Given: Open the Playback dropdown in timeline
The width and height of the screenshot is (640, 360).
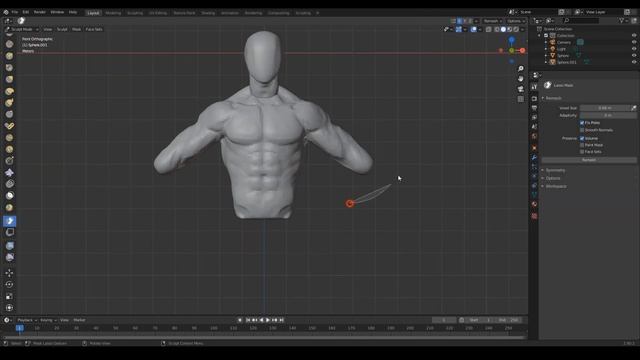Looking at the screenshot, I should click(x=27, y=320).
